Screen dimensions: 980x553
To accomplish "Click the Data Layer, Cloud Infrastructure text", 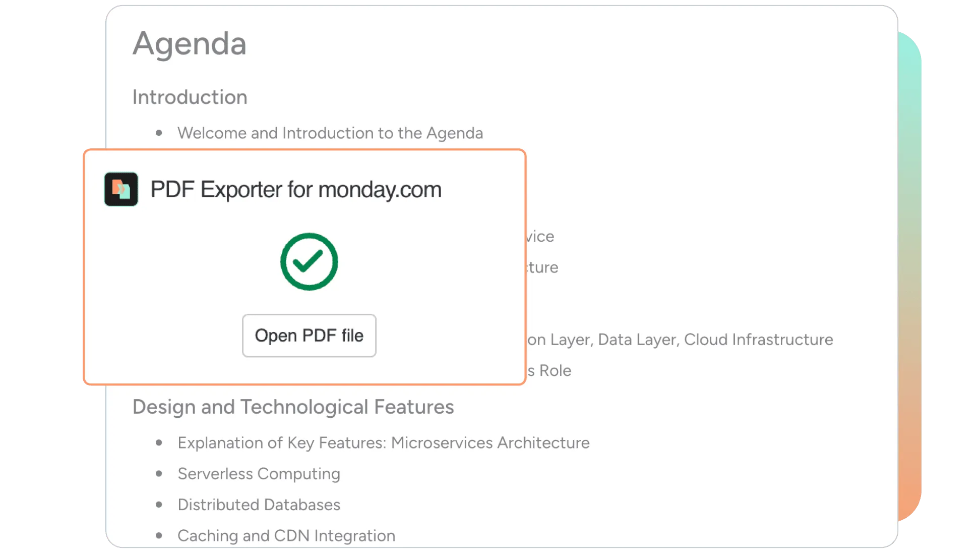I will point(715,340).
